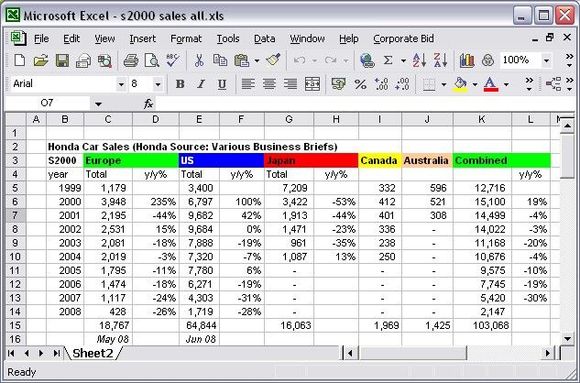Open the Corporate Bid menu
Viewport: 580px width, 383px height.
404,38
